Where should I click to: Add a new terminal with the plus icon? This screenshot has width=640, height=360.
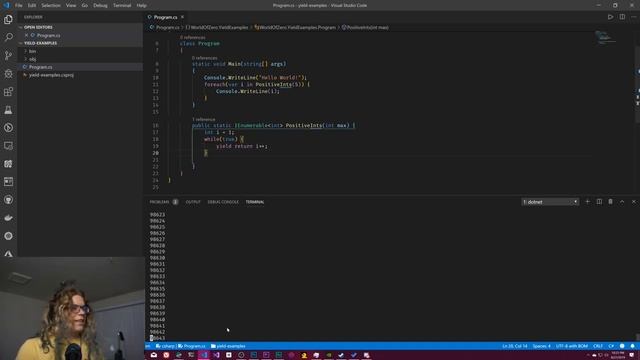tap(587, 202)
